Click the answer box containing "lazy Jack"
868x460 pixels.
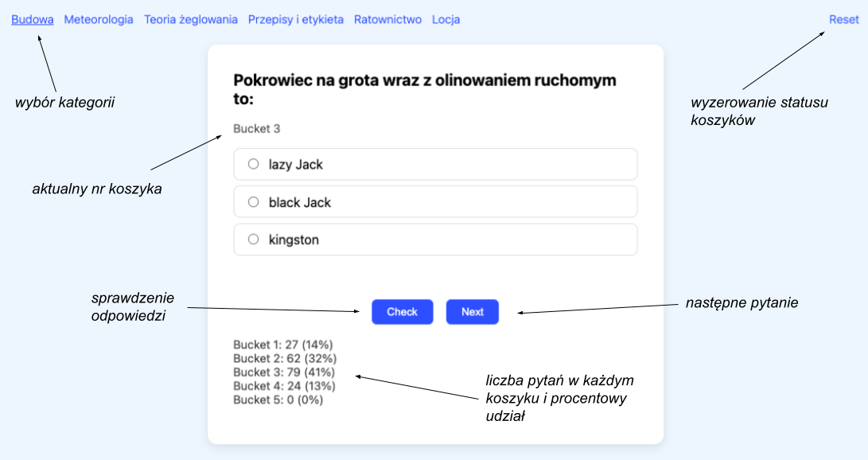(x=435, y=164)
